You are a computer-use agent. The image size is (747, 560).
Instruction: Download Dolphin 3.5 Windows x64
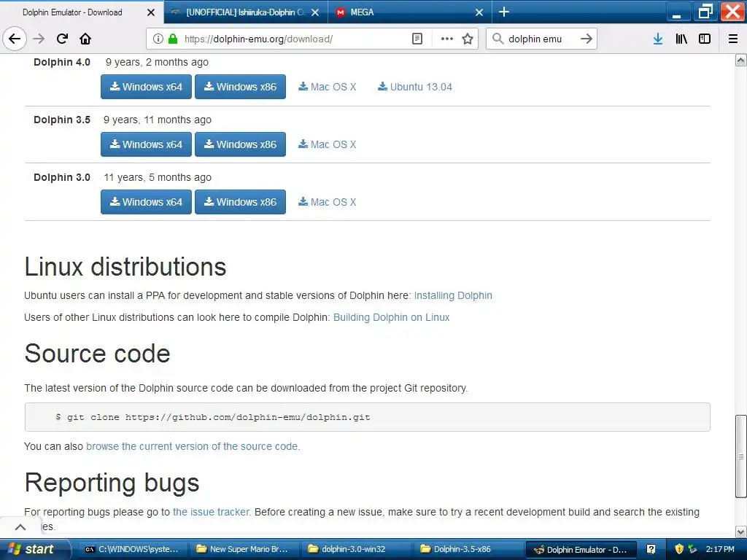click(146, 144)
